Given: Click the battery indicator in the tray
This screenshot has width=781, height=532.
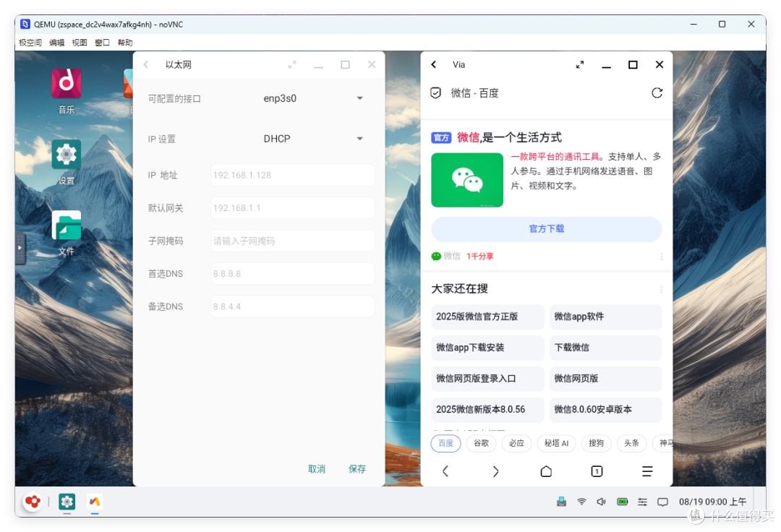Looking at the screenshot, I should 622,501.
